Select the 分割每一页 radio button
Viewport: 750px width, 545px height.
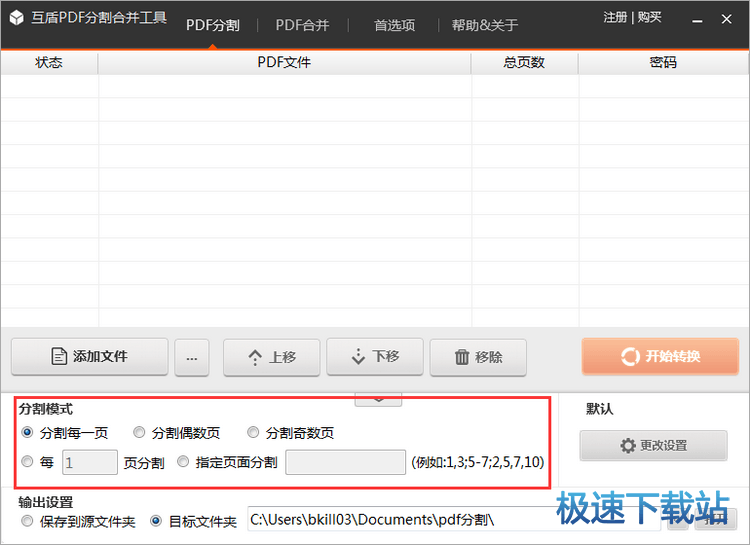[27, 433]
